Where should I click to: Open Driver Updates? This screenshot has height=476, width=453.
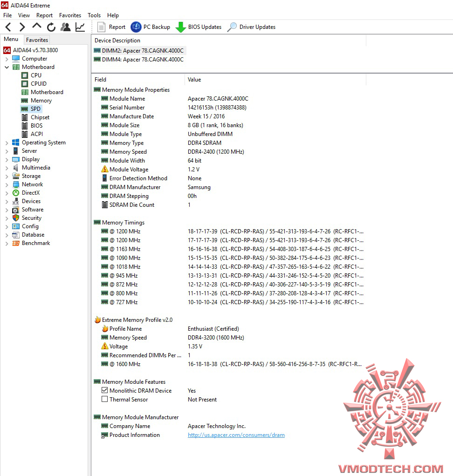252,27
